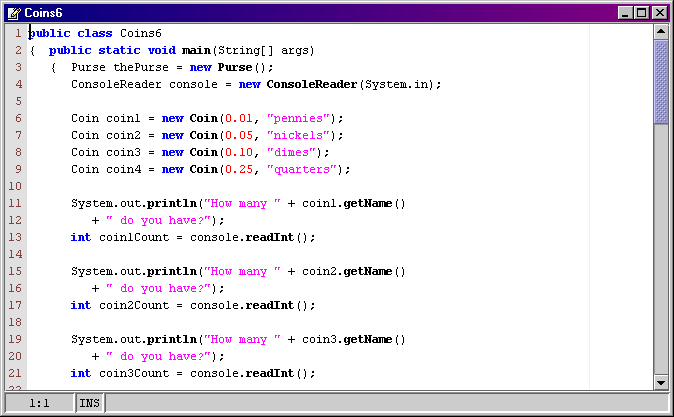Click " do you have?" string on line 20
This screenshot has width=674, height=417.
pyautogui.click(x=158, y=356)
